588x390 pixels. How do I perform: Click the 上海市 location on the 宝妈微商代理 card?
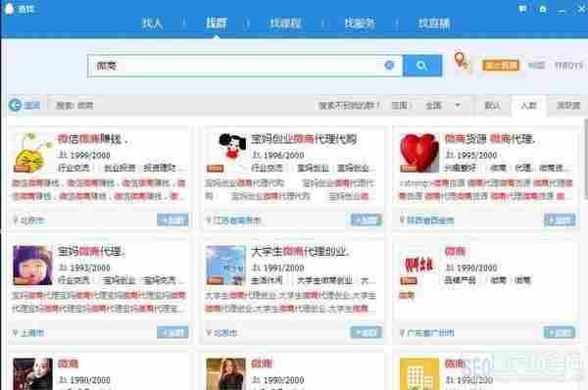[x=32, y=332]
